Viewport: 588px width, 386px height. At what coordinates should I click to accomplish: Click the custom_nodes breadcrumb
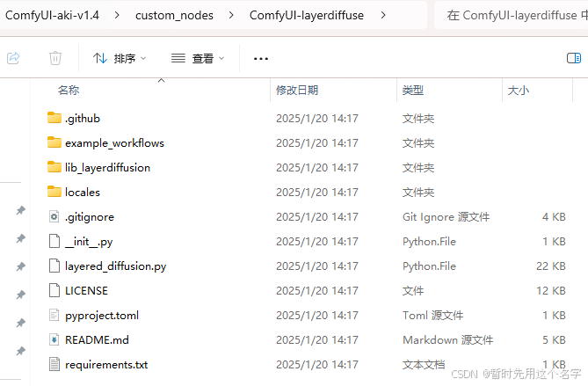tap(174, 15)
